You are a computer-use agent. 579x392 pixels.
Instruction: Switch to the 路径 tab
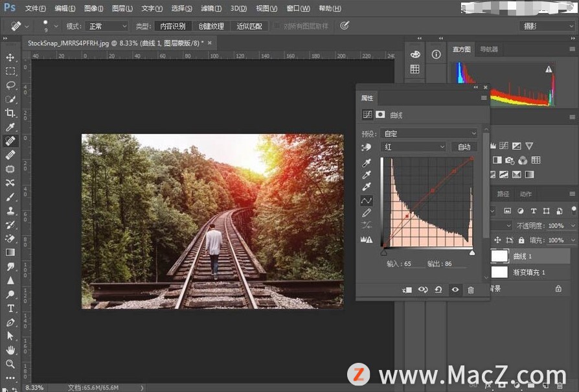(x=503, y=194)
